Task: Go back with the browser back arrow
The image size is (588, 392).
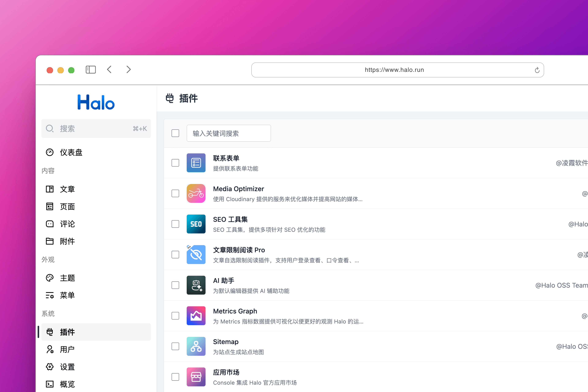Action: tap(109, 70)
